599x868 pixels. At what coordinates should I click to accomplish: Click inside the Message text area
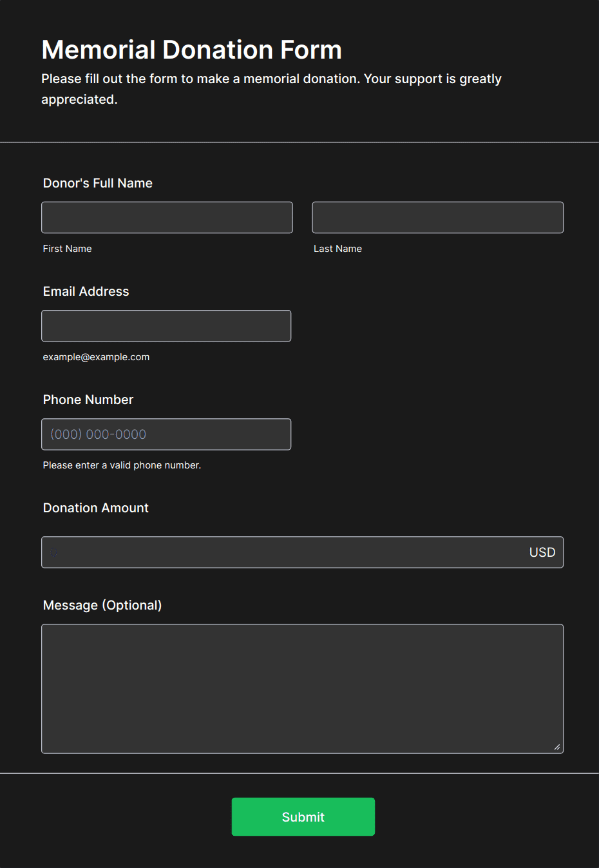click(302, 688)
